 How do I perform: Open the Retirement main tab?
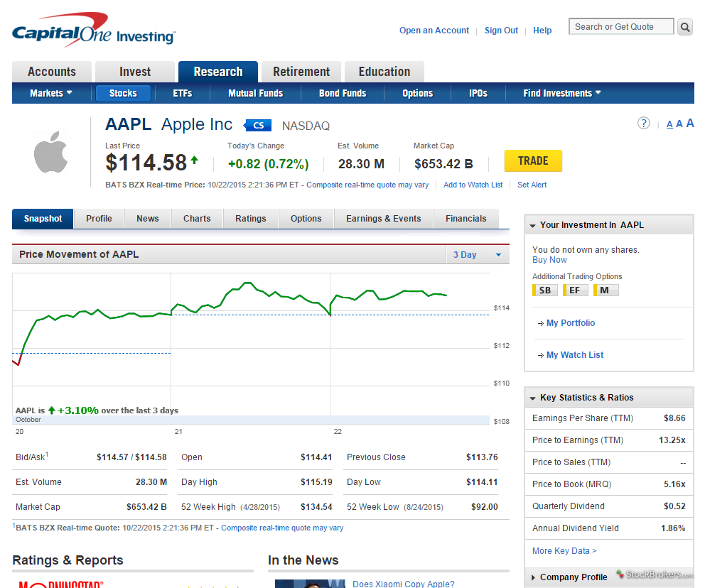coord(301,72)
